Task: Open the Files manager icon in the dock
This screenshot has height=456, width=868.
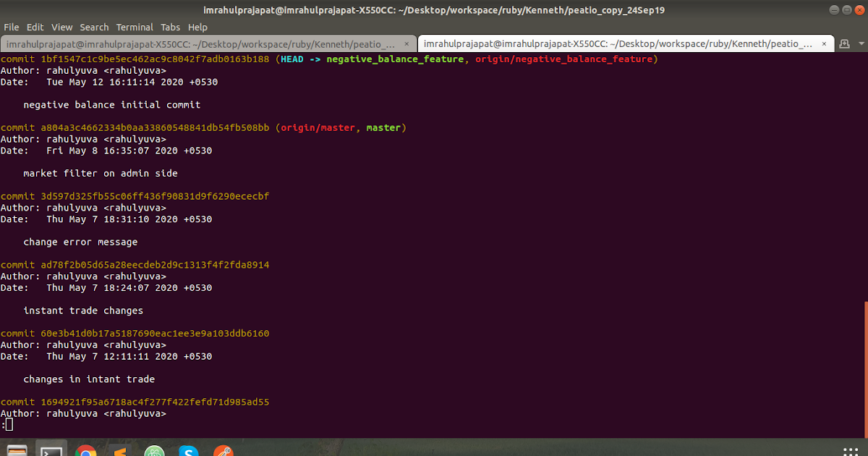Action: pyautogui.click(x=17, y=450)
